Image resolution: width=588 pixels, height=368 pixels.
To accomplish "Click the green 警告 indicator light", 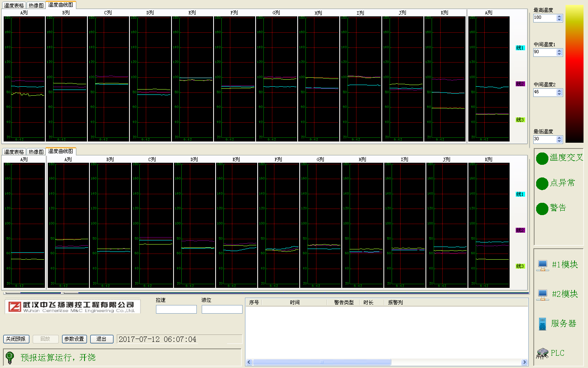I will click(x=542, y=209).
